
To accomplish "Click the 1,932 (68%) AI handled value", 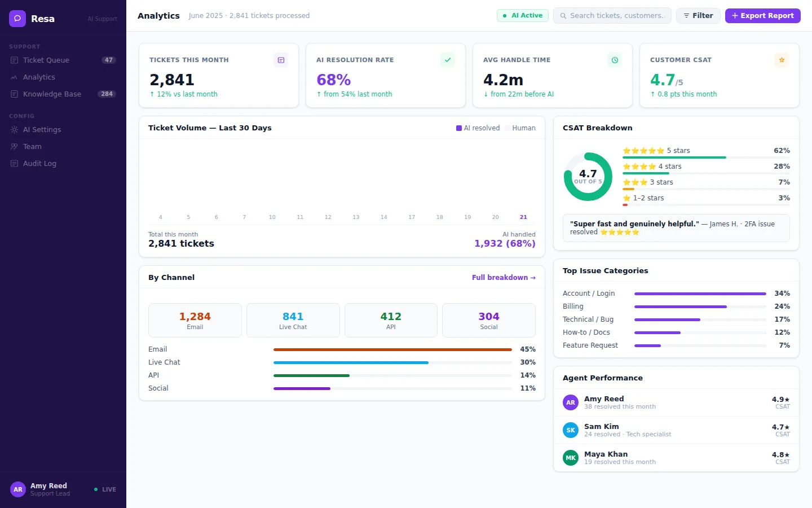I will point(505,244).
